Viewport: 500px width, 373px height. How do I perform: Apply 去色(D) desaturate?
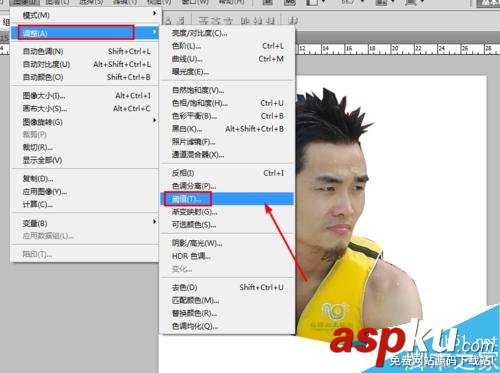(227, 287)
